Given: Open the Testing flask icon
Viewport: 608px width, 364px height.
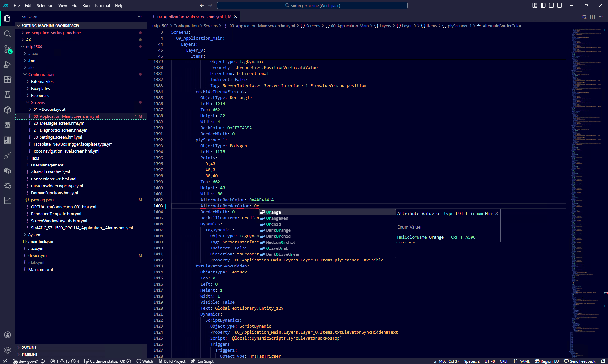Looking at the screenshot, I should (x=8, y=95).
